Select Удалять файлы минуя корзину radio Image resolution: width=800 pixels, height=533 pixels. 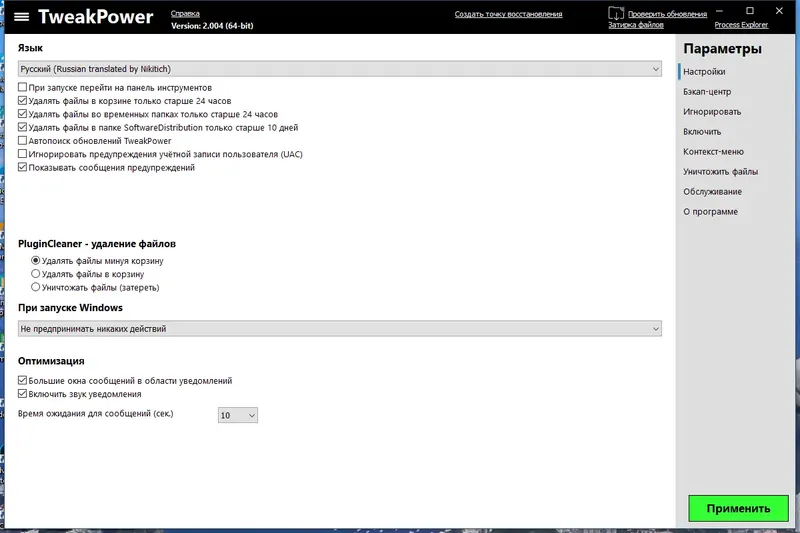[x=35, y=260]
